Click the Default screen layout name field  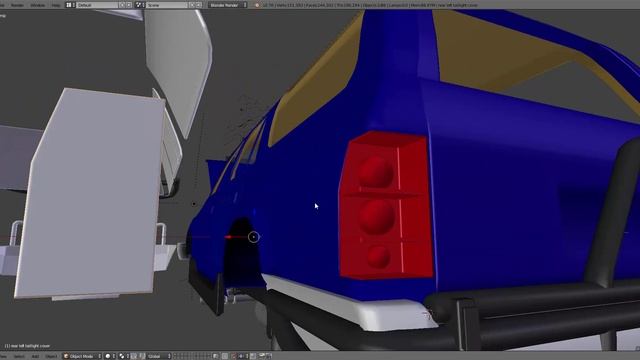tap(97, 5)
